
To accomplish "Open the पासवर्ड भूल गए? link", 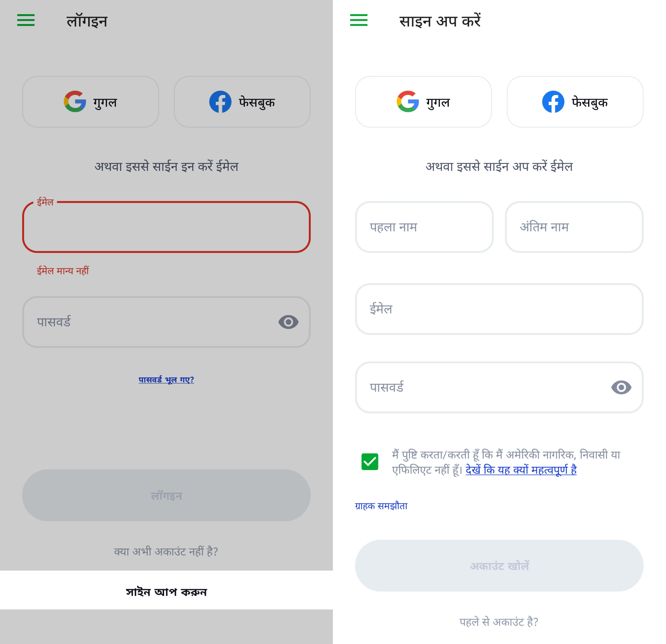I will [x=166, y=379].
